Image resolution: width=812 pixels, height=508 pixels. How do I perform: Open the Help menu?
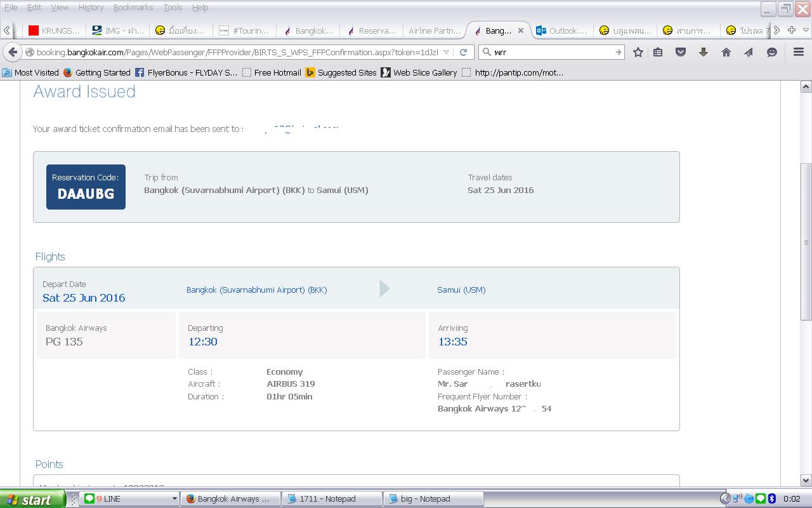click(200, 7)
